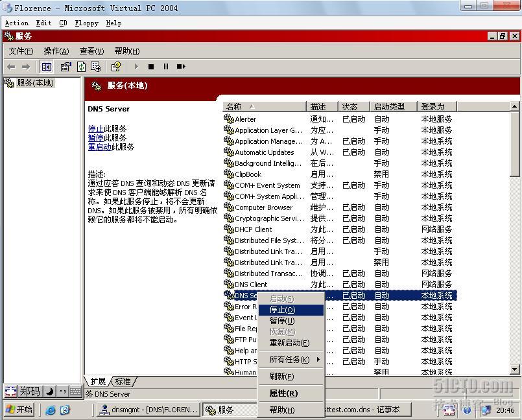Click the IME 郑码 input indicator
522x420 pixels.
coord(29,391)
